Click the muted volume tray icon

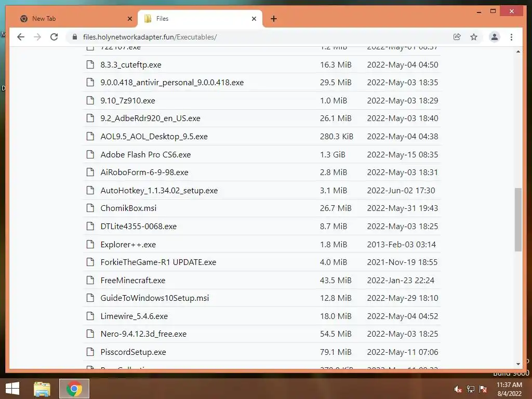coord(458,389)
